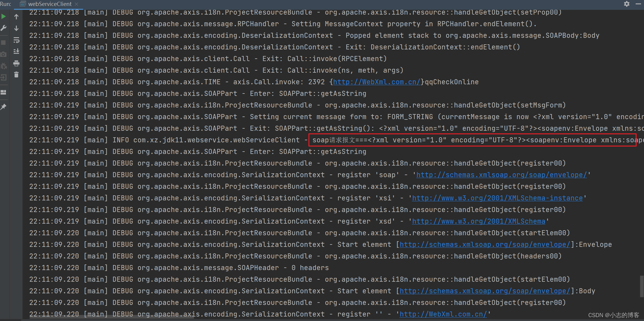Toggle Scroll to End of console
644x321 pixels.
pyautogui.click(x=16, y=52)
